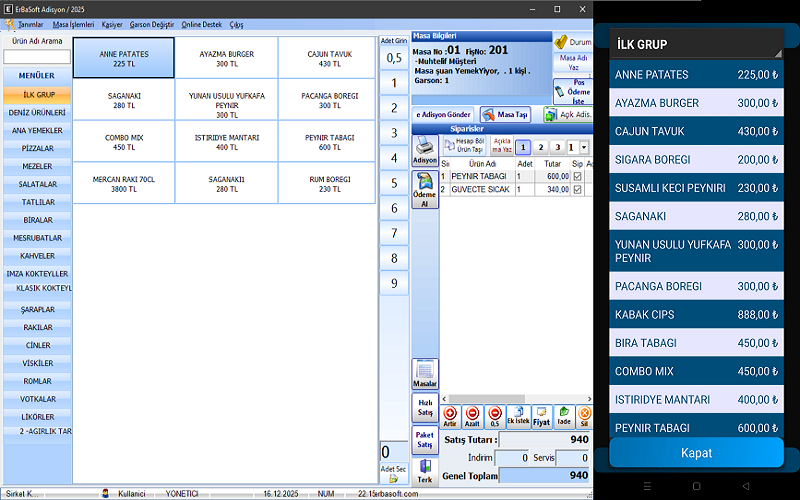Click the Terk exit door icon
This screenshot has height=500, width=800.
(425, 471)
